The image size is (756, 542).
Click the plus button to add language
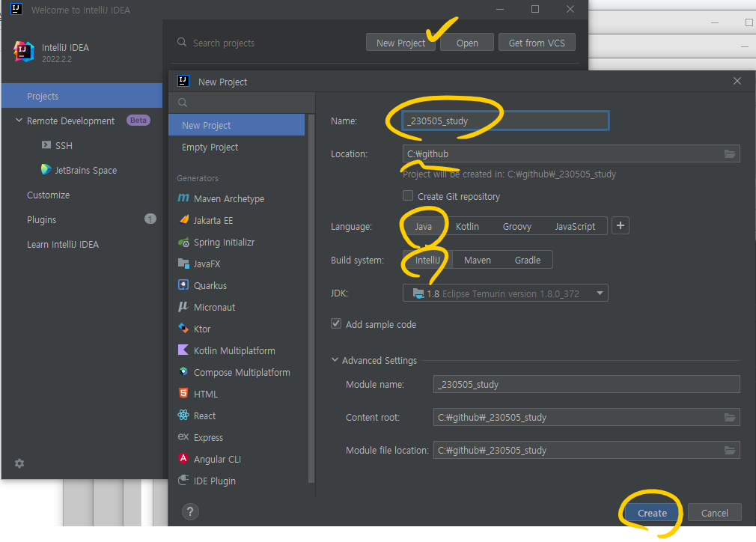(620, 225)
